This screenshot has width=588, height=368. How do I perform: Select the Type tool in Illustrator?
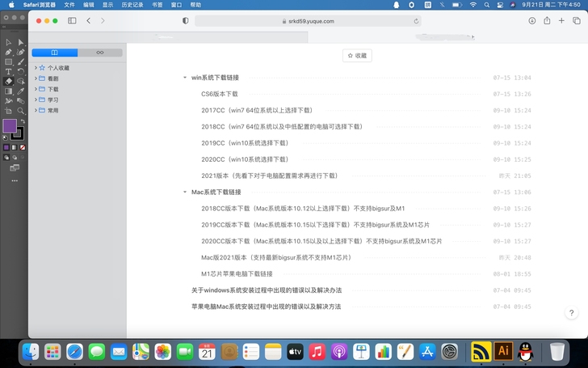click(8, 71)
